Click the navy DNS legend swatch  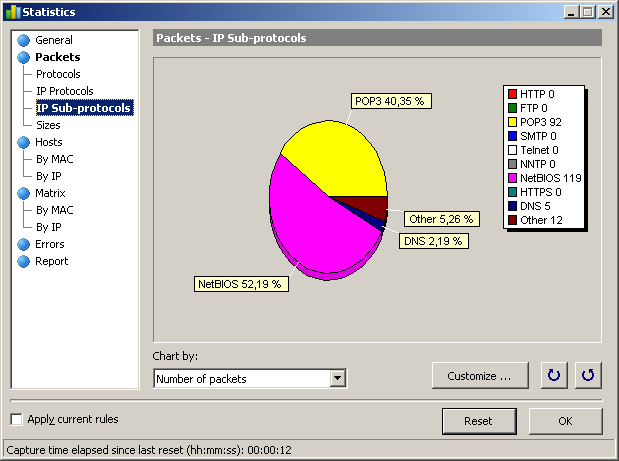[512, 206]
